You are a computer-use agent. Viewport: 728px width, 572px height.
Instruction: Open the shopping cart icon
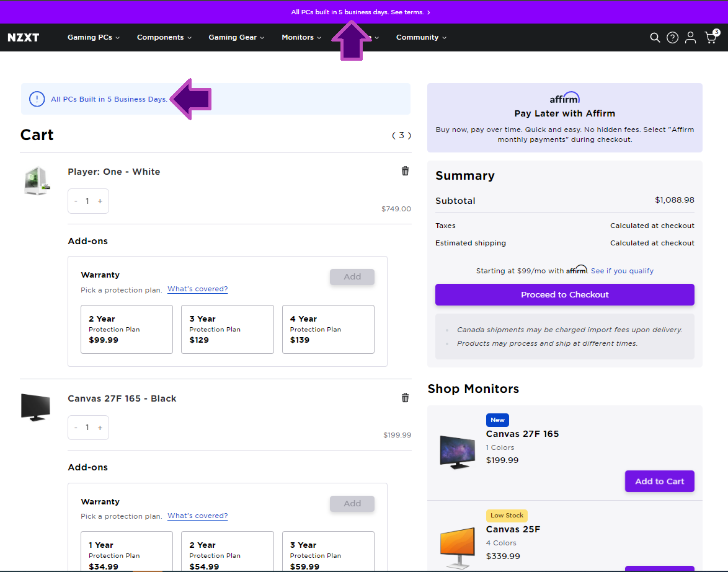pos(711,37)
